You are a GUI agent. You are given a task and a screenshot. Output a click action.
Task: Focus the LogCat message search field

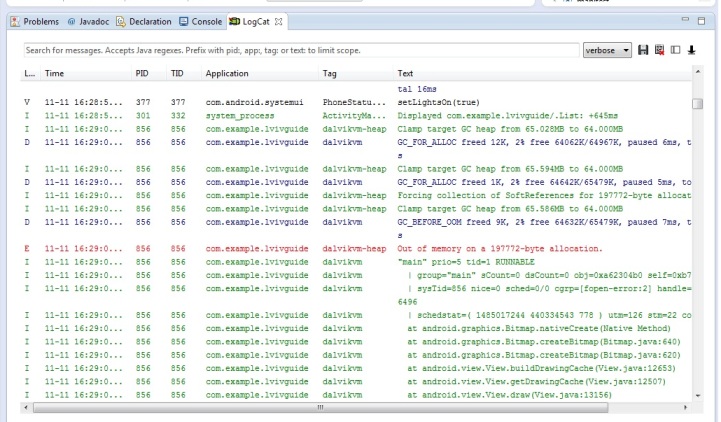pyautogui.click(x=301, y=50)
